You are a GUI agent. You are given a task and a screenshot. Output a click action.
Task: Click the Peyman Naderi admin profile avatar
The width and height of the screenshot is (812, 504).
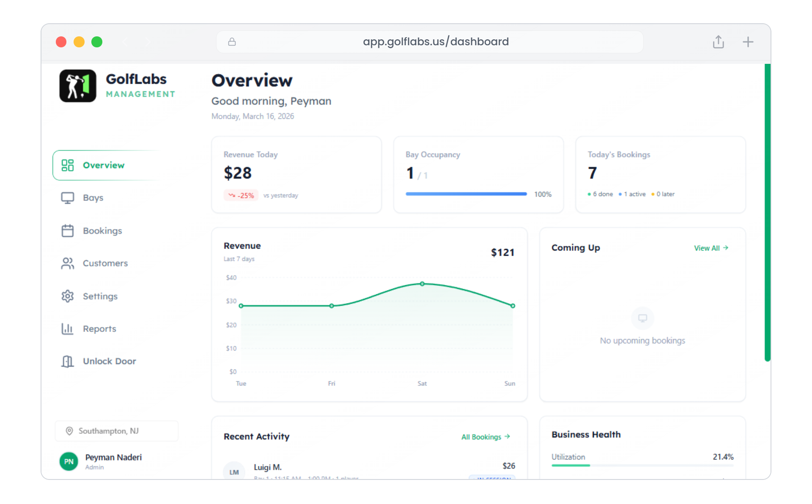point(69,461)
